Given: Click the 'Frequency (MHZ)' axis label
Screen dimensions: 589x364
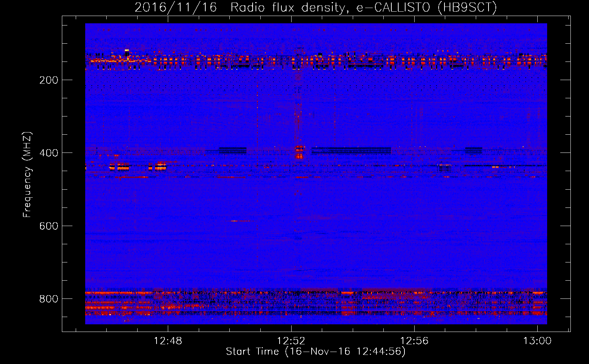Looking at the screenshot, I should coord(27,175).
